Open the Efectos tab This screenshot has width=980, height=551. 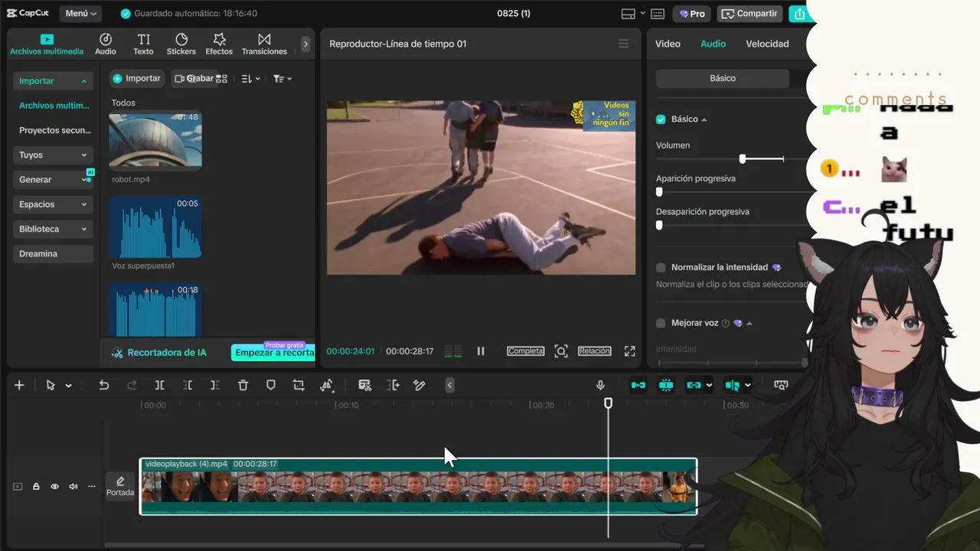[x=219, y=44]
